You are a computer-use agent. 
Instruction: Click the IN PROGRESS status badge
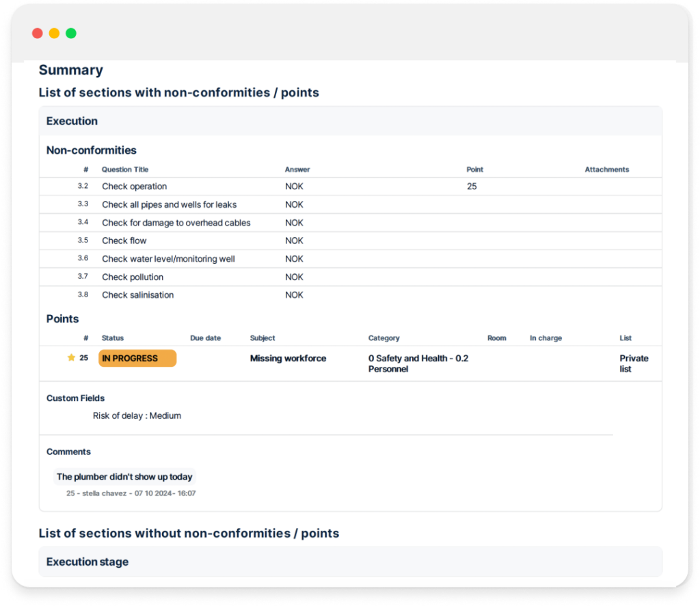pos(137,358)
